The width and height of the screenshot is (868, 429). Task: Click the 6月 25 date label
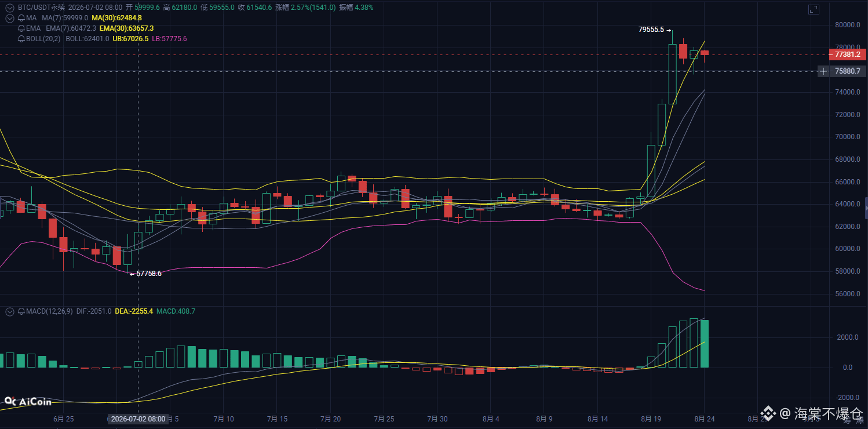tap(63, 419)
